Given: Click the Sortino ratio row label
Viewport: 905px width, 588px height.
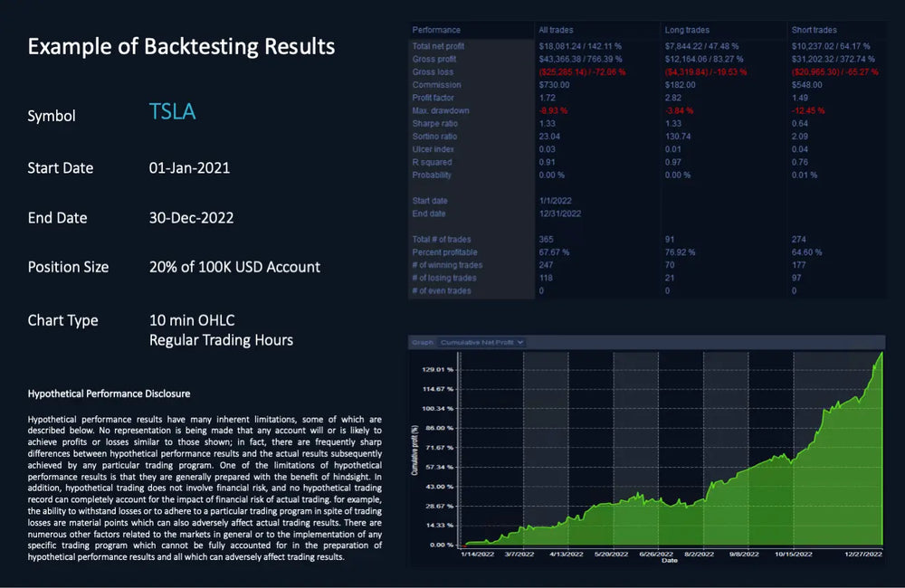Looking at the screenshot, I should point(435,137).
